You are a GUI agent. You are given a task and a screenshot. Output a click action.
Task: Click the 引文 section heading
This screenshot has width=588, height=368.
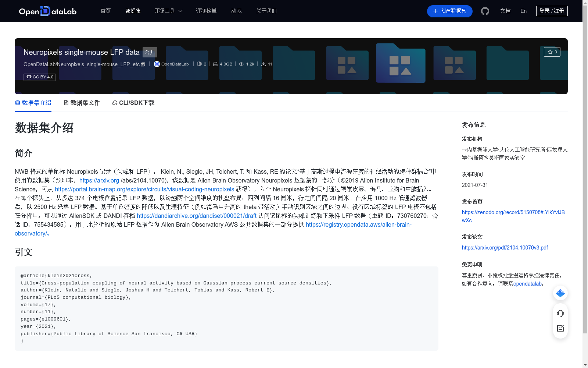24,252
